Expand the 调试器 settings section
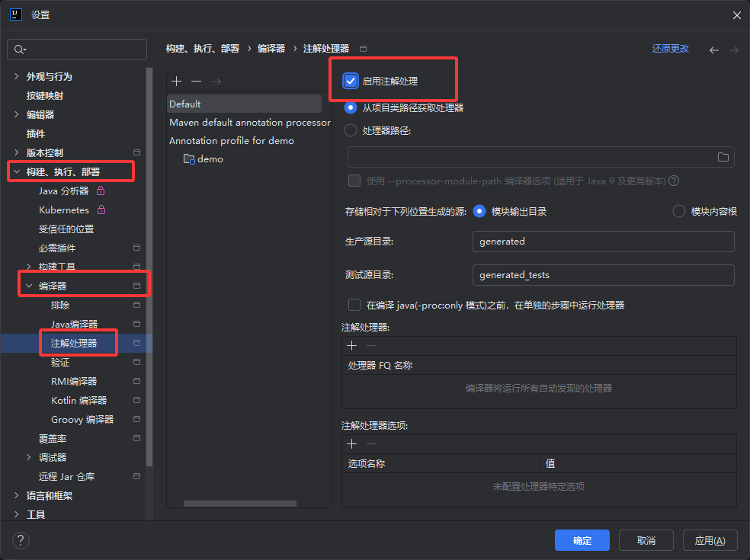750x560 pixels. pos(29,458)
